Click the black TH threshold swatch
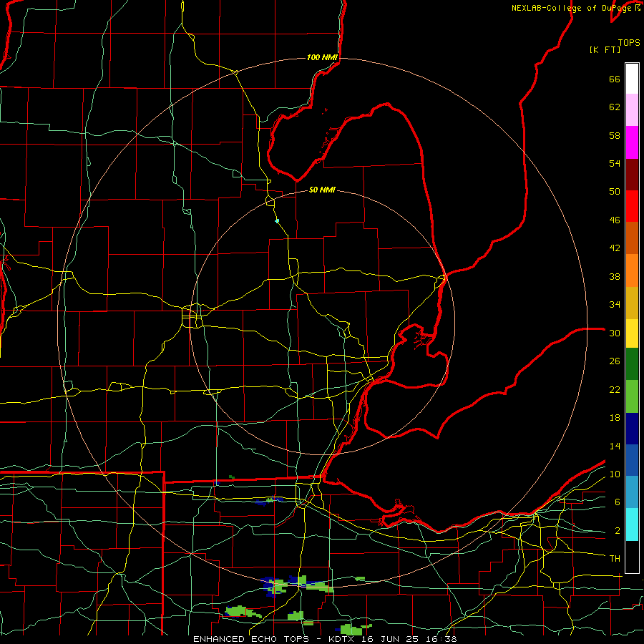This screenshot has width=644, height=644. click(x=632, y=557)
